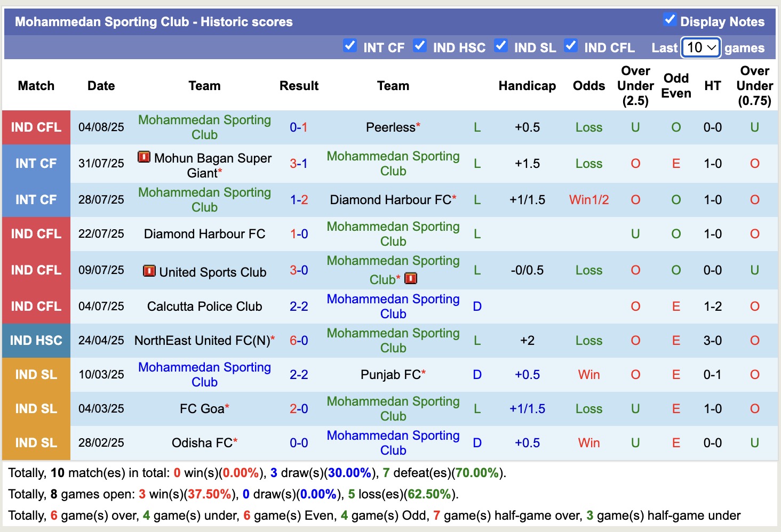
Task: Toggle the IND SL checkbox off
Action: (501, 46)
